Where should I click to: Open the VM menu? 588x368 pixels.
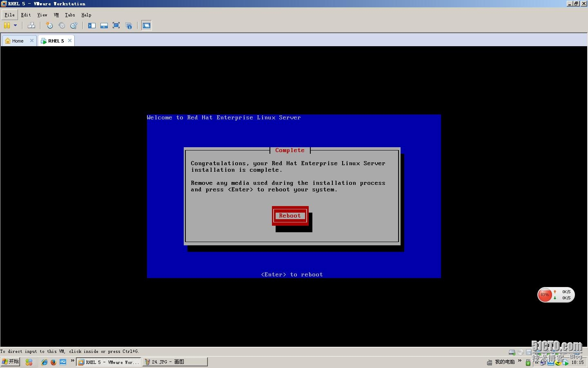(56, 15)
